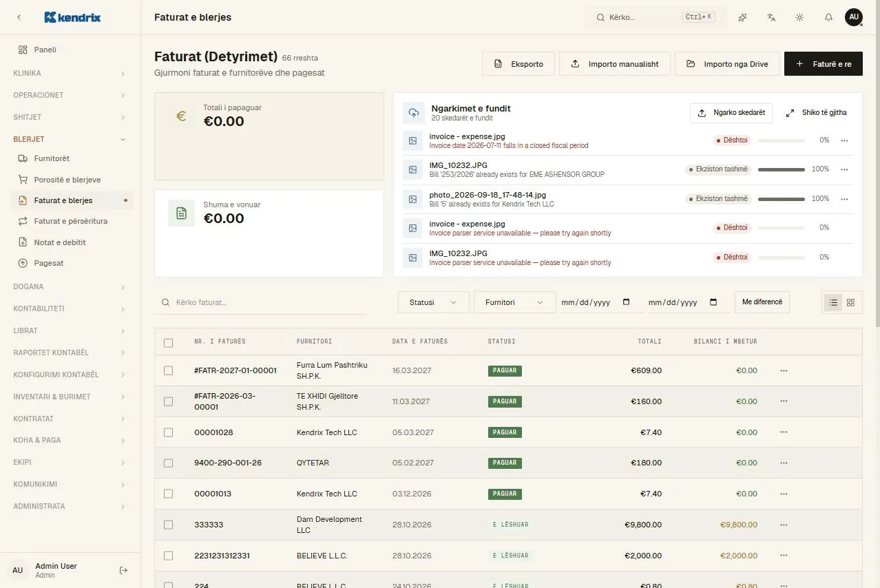The height and width of the screenshot is (588, 880).
Task: Check the #FATR-2026-03-00001 row checkbox
Action: click(x=168, y=401)
